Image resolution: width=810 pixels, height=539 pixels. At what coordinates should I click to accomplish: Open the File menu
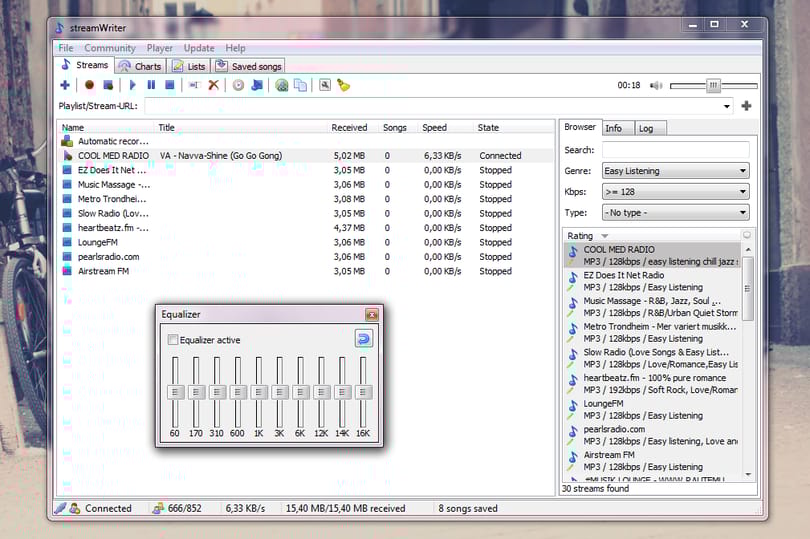[x=66, y=48]
